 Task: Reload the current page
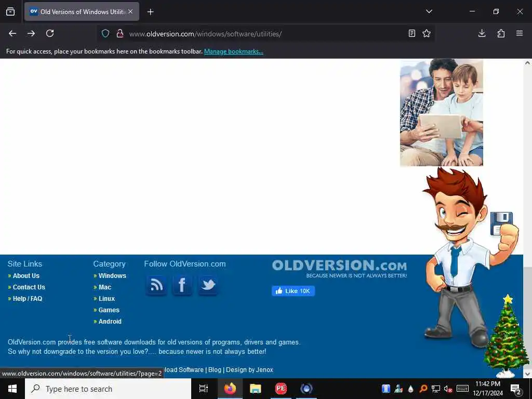pos(50,33)
